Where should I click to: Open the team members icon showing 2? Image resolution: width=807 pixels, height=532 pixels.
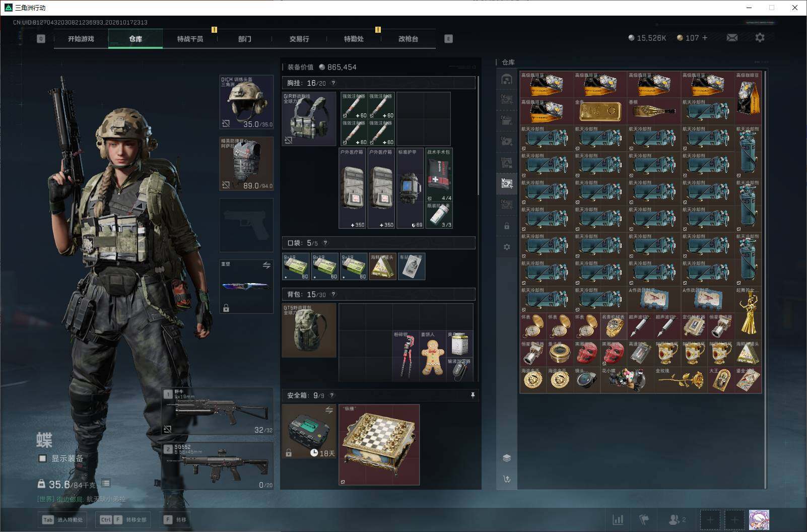(677, 519)
